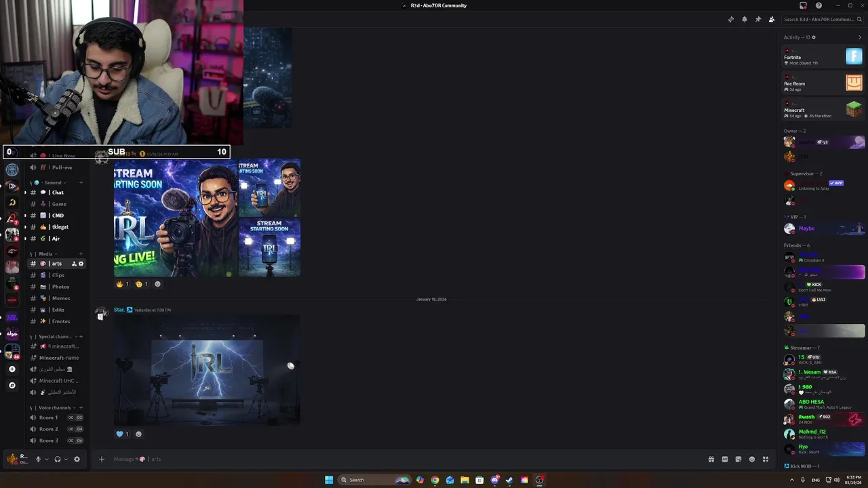Add a server plus button
The width and height of the screenshot is (868, 488).
pyautogui.click(x=12, y=369)
